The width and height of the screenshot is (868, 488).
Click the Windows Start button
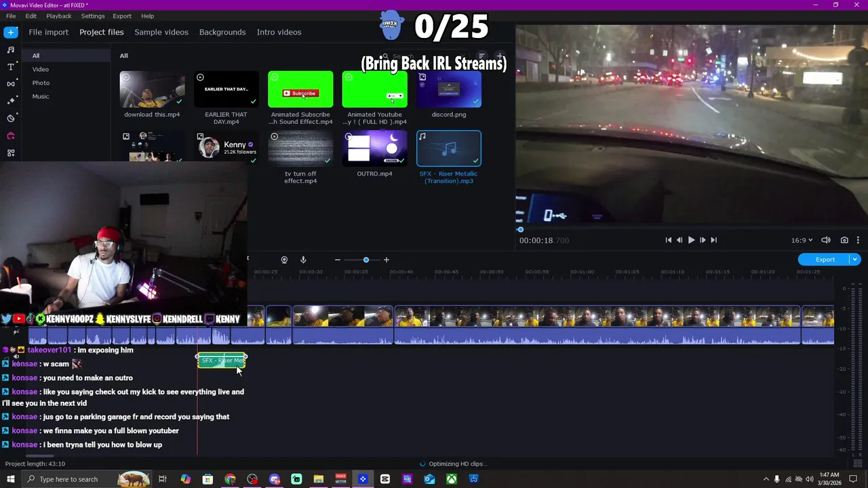pos(10,479)
